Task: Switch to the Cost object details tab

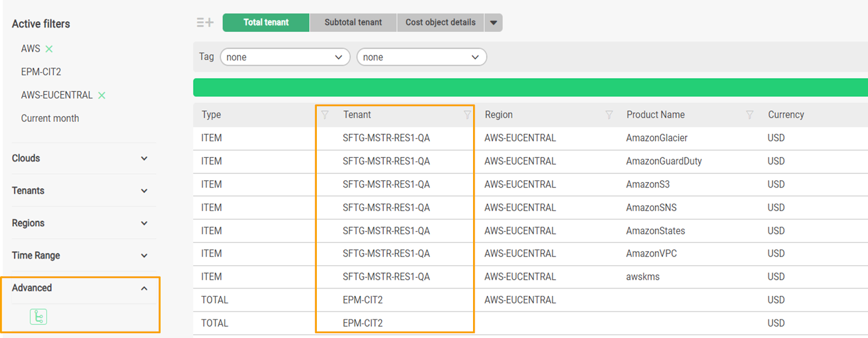Action: [x=441, y=23]
